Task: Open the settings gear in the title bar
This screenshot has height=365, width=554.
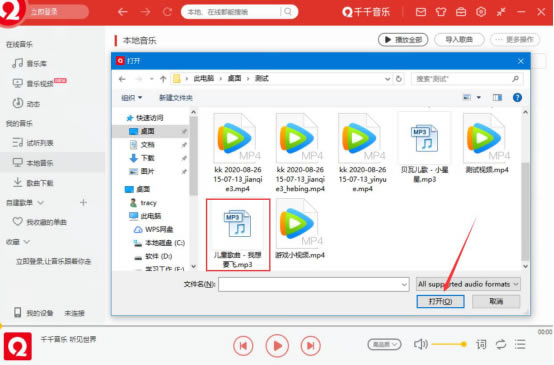Action: [481, 12]
